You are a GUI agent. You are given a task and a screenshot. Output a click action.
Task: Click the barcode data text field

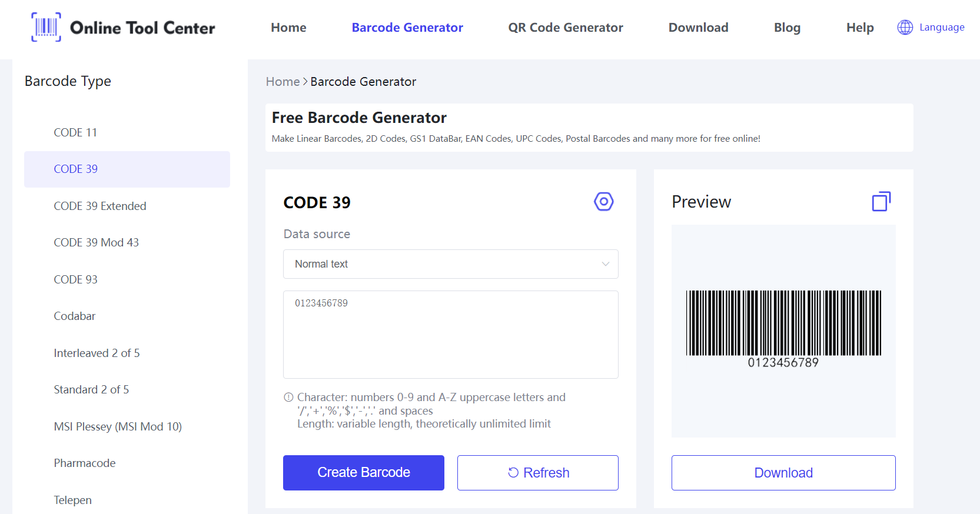point(450,335)
